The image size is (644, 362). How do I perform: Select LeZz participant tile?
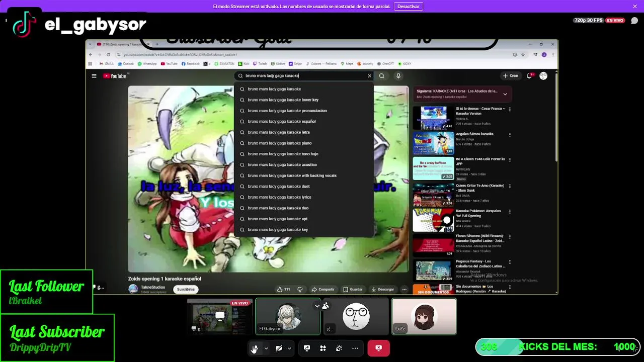pyautogui.click(x=424, y=316)
